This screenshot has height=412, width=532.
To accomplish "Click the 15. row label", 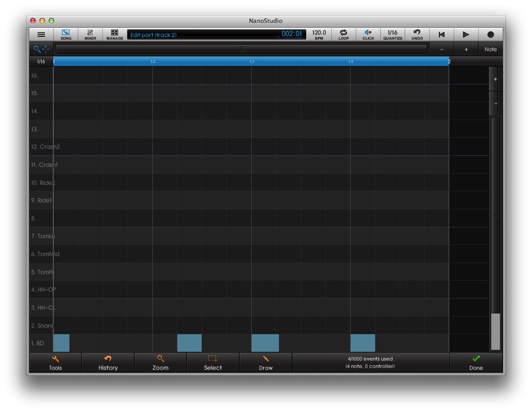I will click(34, 93).
